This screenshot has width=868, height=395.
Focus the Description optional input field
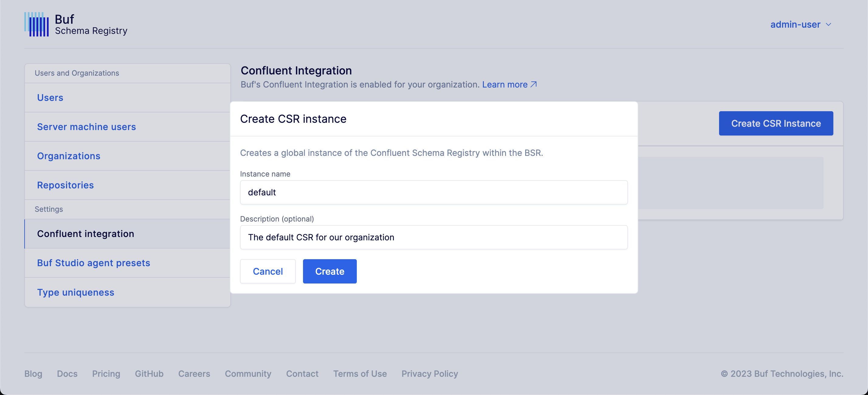[x=434, y=237]
